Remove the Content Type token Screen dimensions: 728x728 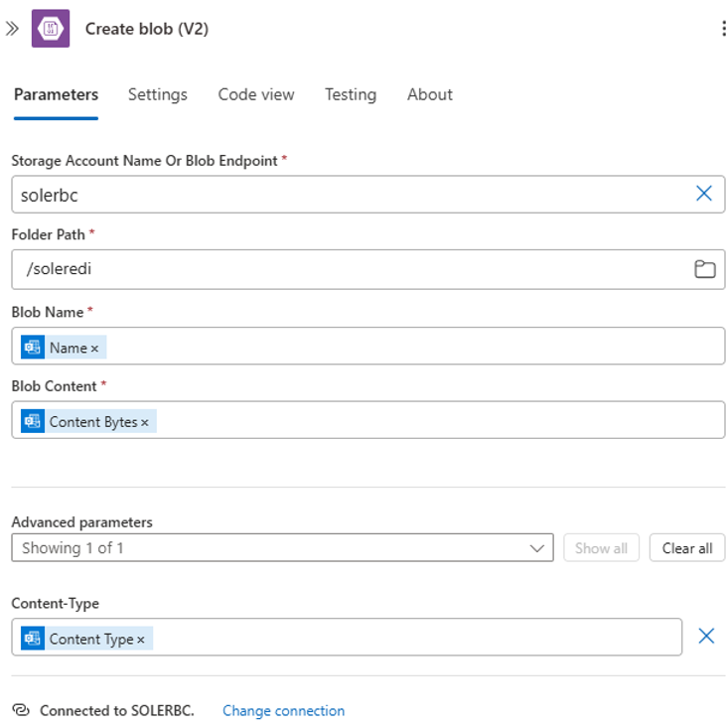pyautogui.click(x=141, y=640)
